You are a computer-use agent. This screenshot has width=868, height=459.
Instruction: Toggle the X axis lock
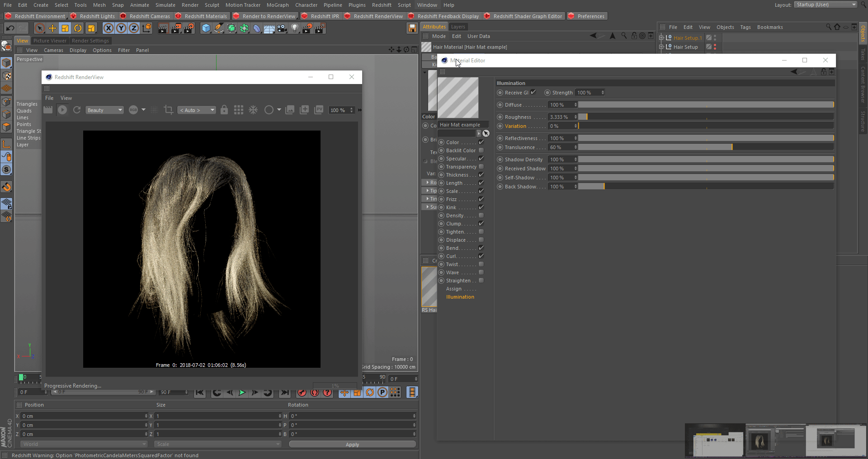(x=108, y=28)
